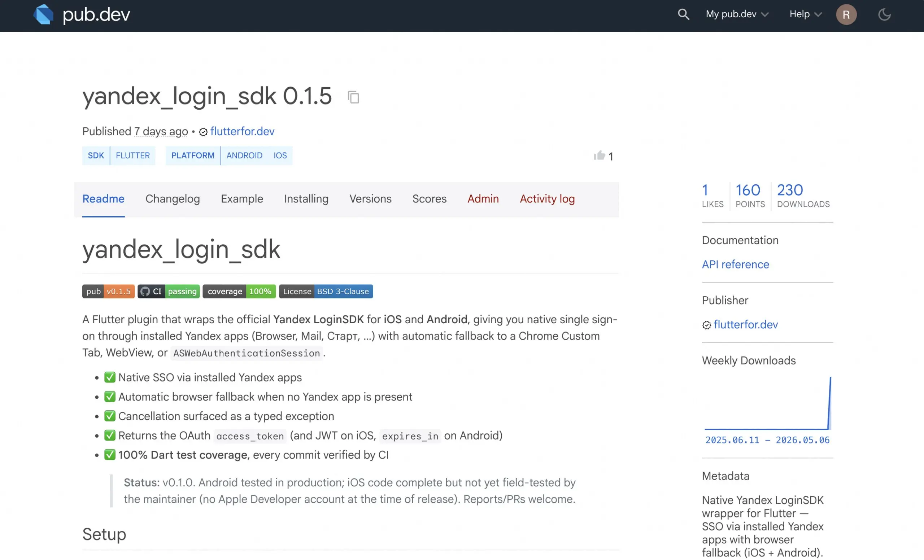924x560 pixels.
Task: Click the Weekly Downloads heading
Action: 749,360
